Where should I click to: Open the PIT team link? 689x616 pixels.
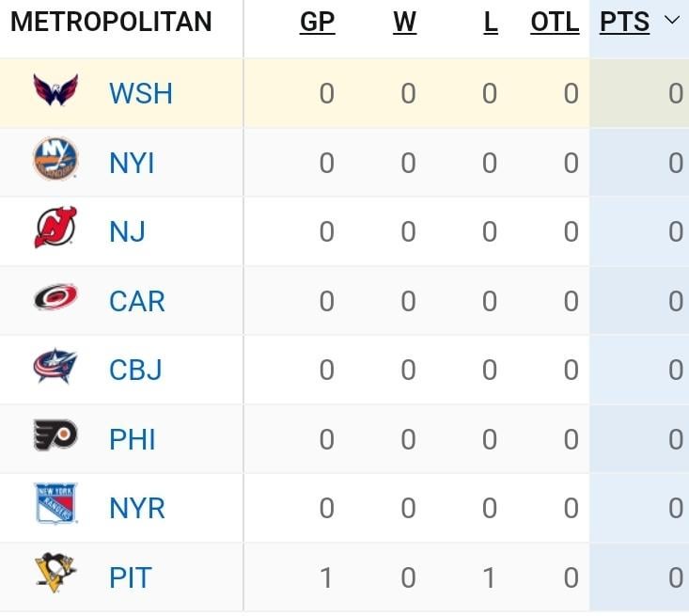click(x=130, y=577)
